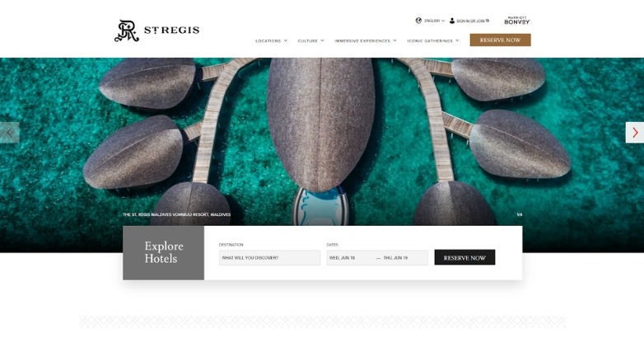The height and width of the screenshot is (338, 644).
Task: Focus the 'What will you discover?' destination field
Action: [x=269, y=258]
